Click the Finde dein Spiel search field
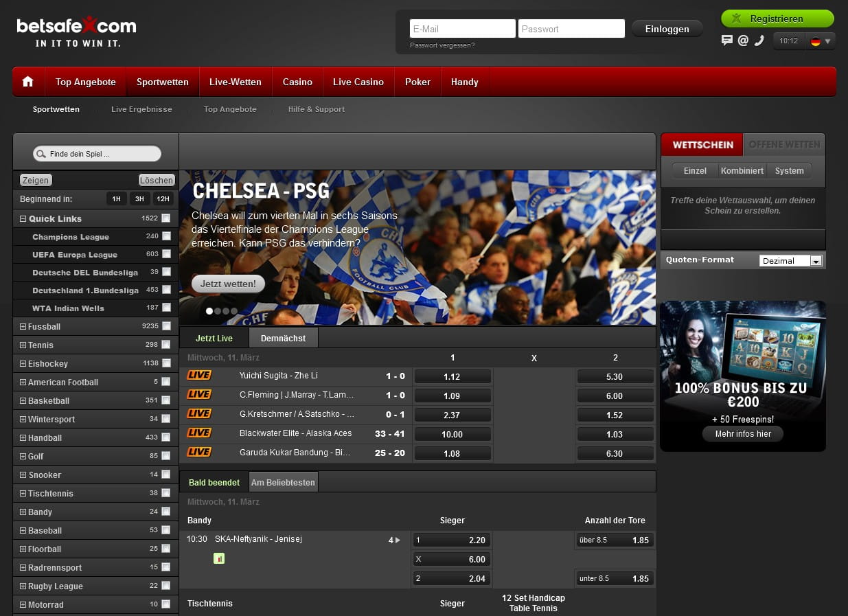848x616 pixels. point(97,154)
